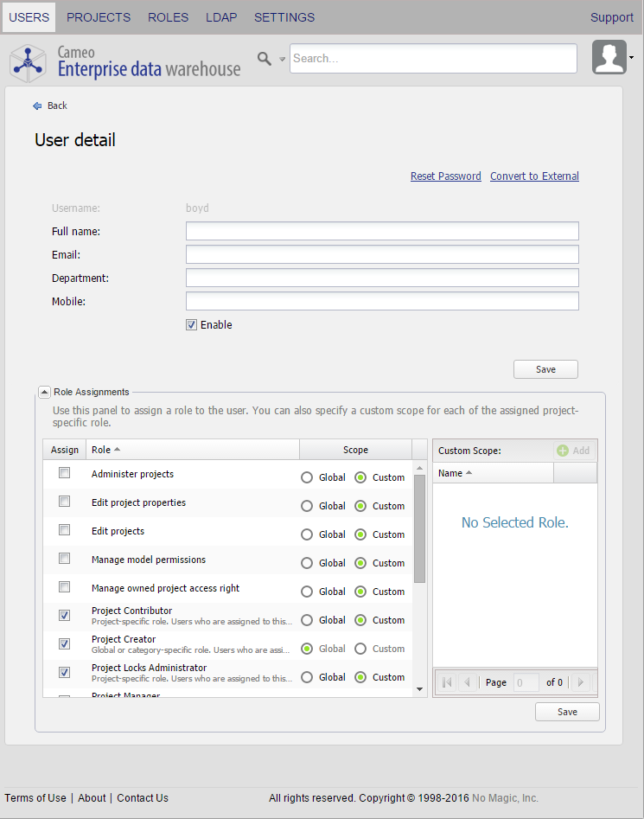644x819 pixels.
Task: Select Global scope for Edit projects
Action: tap(307, 534)
